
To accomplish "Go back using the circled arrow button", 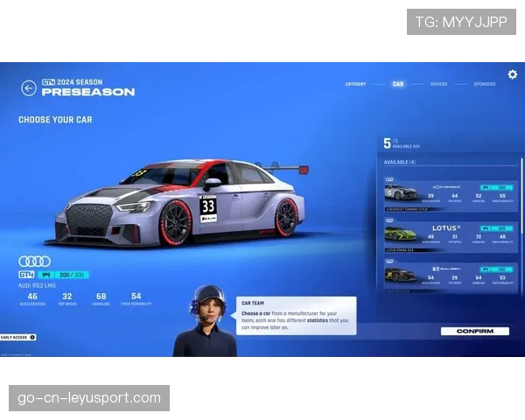I will pyautogui.click(x=29, y=88).
